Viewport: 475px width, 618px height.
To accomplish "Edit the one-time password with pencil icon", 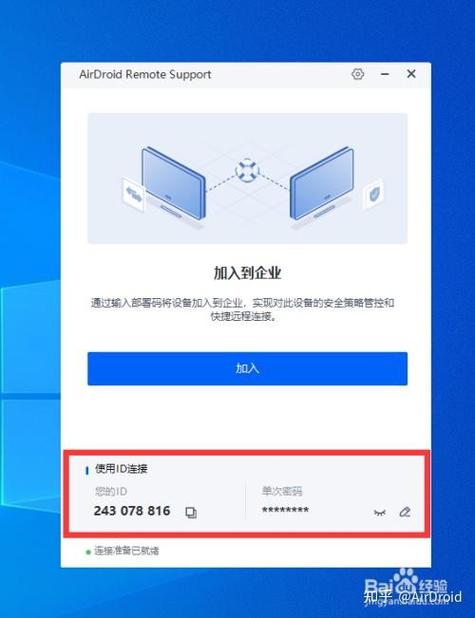I will click(x=405, y=512).
